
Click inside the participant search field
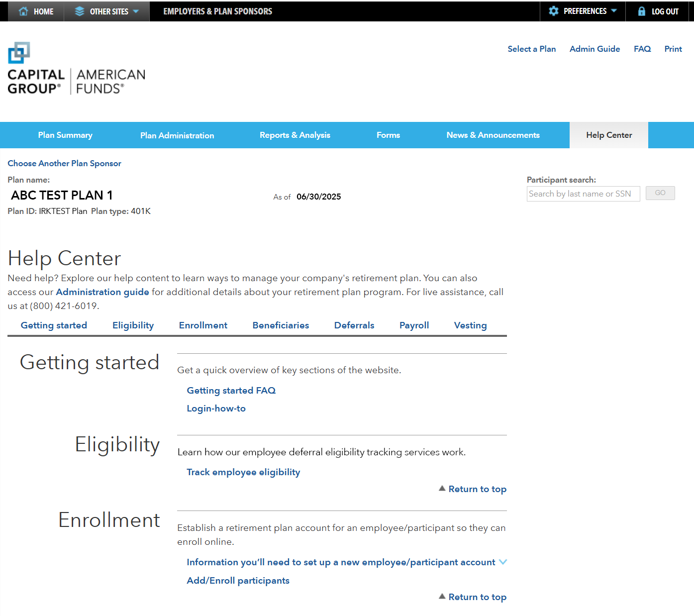(583, 194)
